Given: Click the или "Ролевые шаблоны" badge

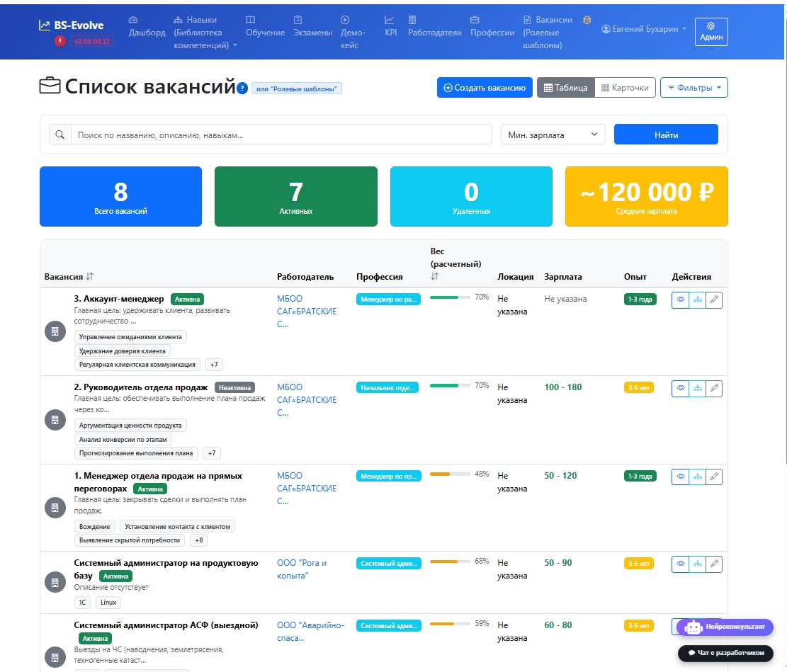Looking at the screenshot, I should [x=297, y=89].
